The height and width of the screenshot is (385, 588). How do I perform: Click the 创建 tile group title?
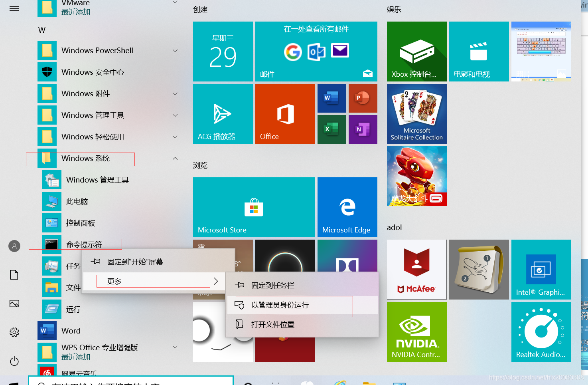point(200,10)
